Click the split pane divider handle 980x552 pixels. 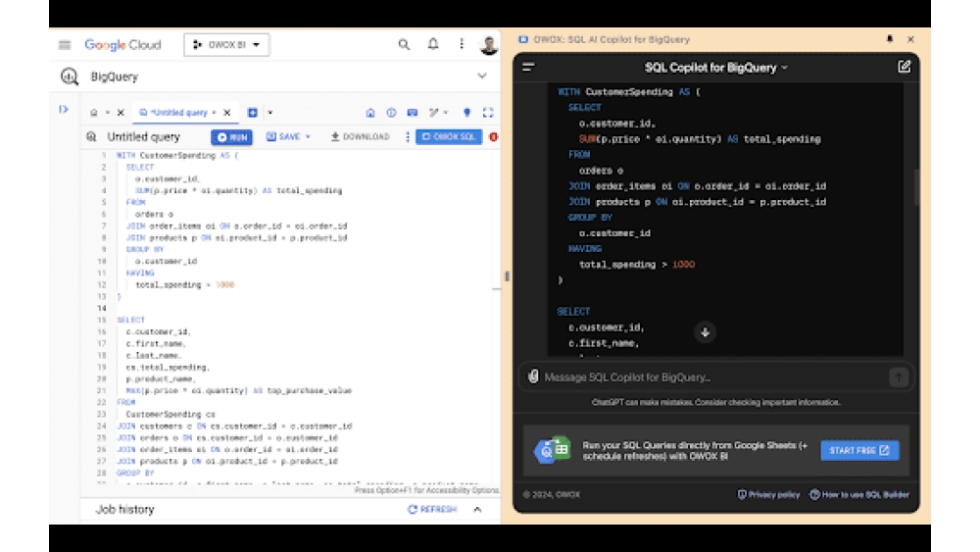[507, 276]
